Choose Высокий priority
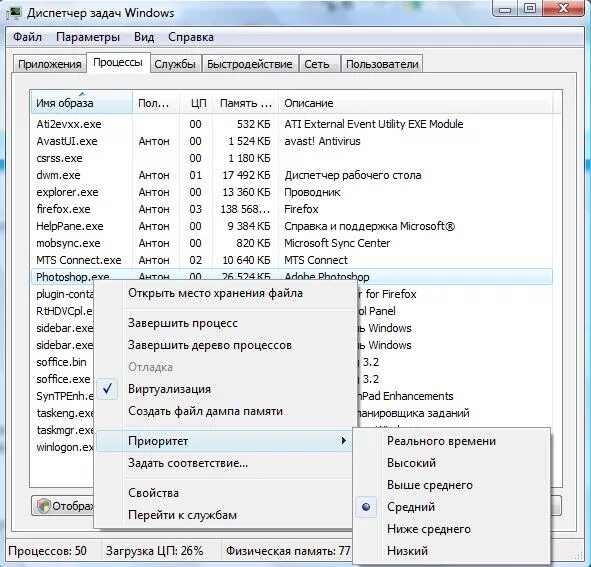This screenshot has height=567, width=591. pos(411,463)
